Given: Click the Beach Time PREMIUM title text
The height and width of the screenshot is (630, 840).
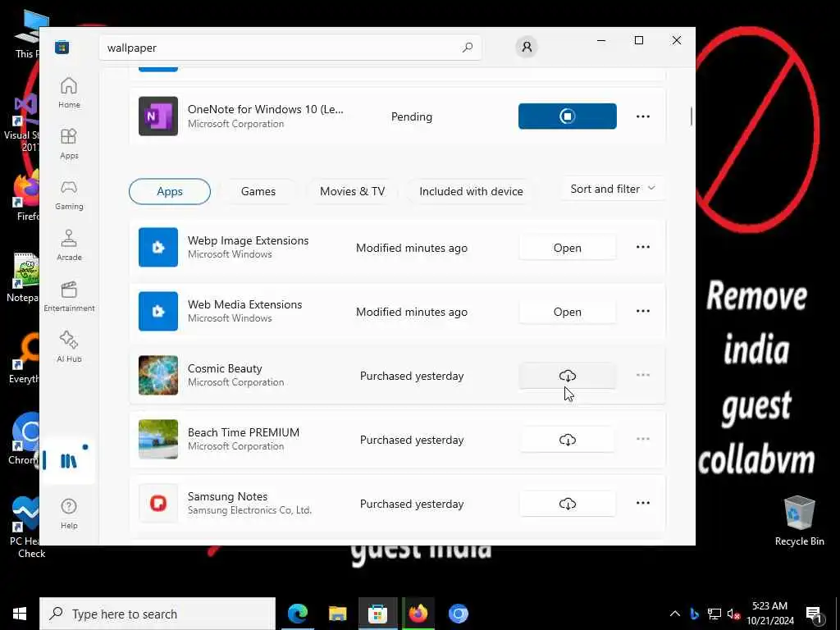Looking at the screenshot, I should pos(244,432).
